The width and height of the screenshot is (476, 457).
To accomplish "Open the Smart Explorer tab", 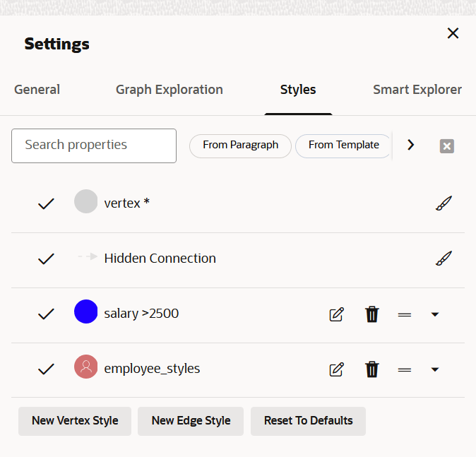I will pyautogui.click(x=417, y=90).
